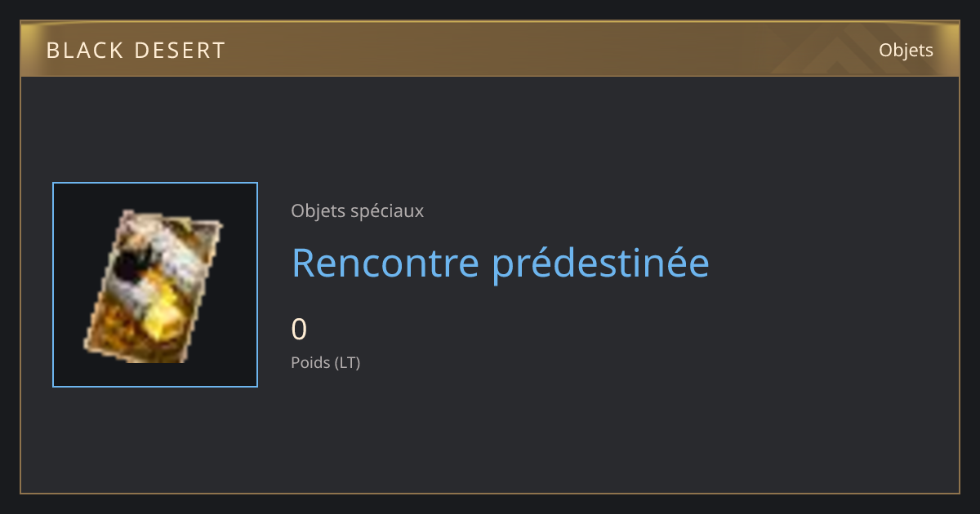Open the Rencontre prédestinée item title
980x514 pixels.
point(501,262)
